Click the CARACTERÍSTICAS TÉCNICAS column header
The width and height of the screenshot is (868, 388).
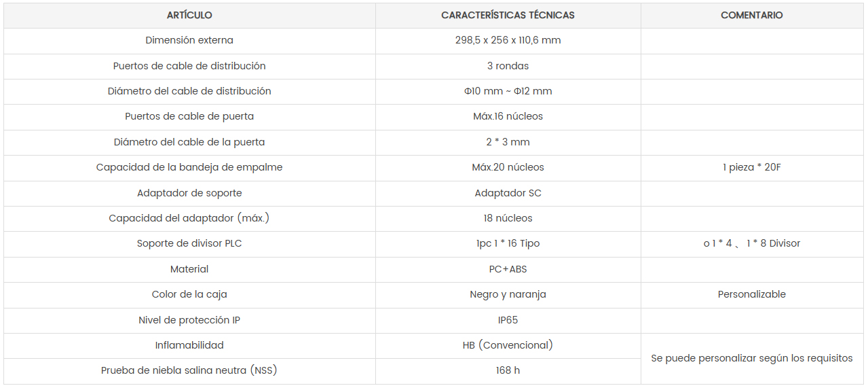pyautogui.click(x=508, y=15)
